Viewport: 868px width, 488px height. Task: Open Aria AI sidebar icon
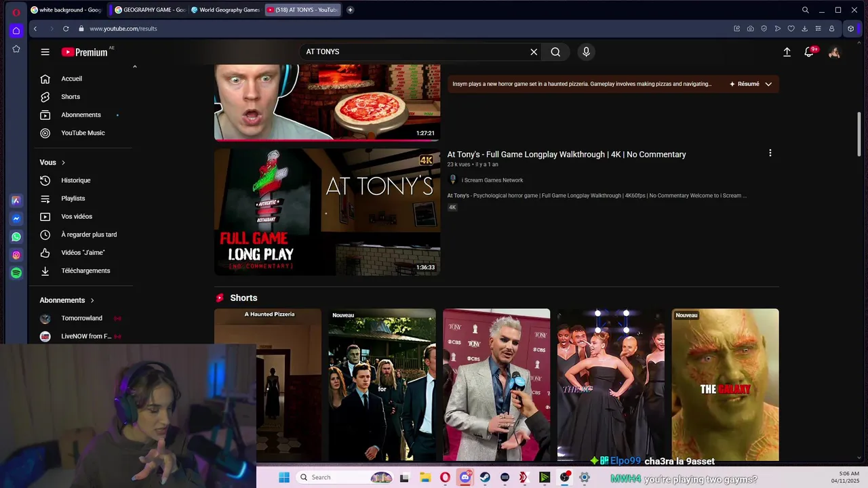(x=16, y=201)
